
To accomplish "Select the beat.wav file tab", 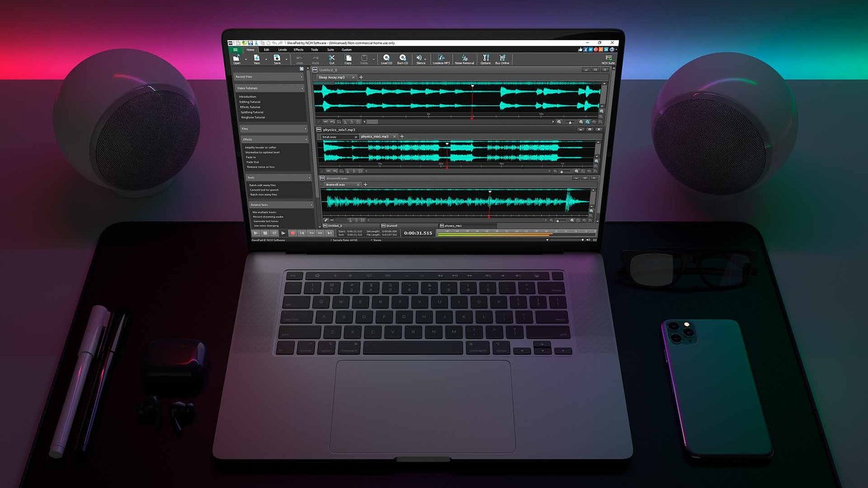I will tap(330, 137).
